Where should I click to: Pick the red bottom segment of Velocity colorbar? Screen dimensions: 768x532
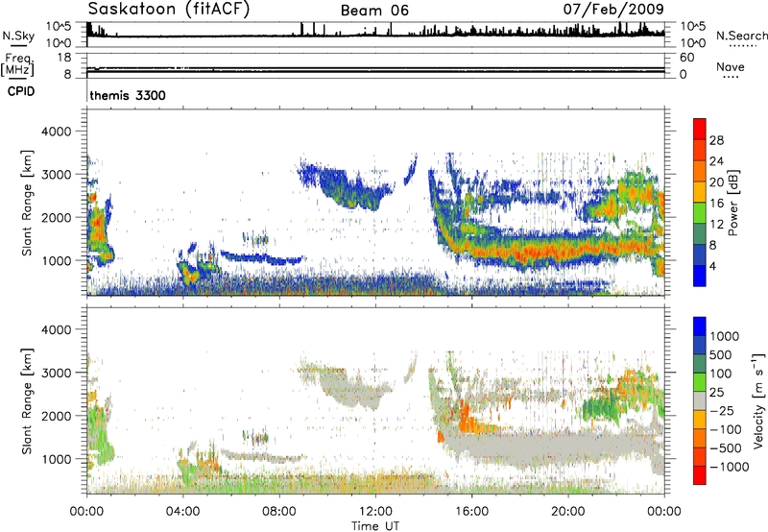(x=700, y=475)
